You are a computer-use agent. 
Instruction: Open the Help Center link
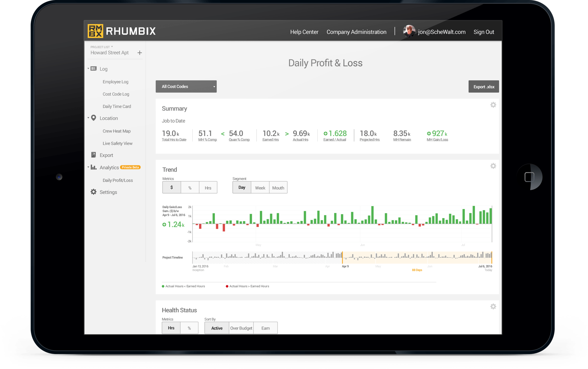coord(304,32)
